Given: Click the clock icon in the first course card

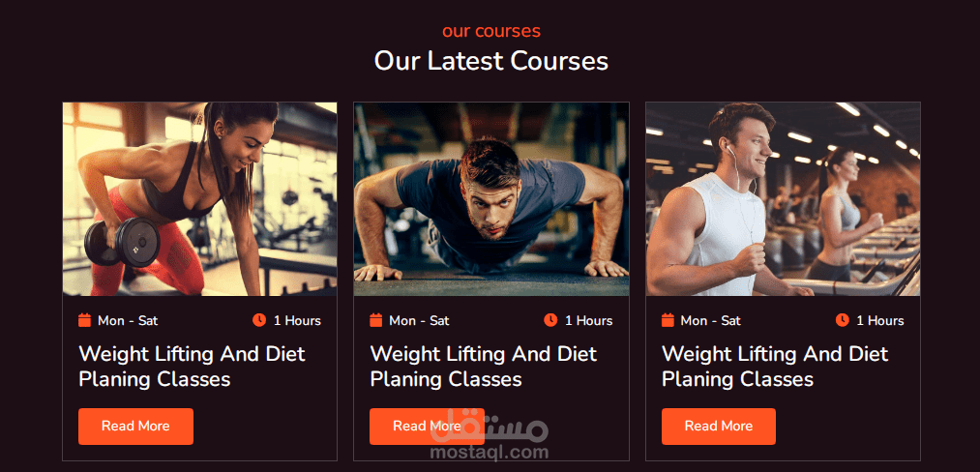Looking at the screenshot, I should tap(259, 320).
